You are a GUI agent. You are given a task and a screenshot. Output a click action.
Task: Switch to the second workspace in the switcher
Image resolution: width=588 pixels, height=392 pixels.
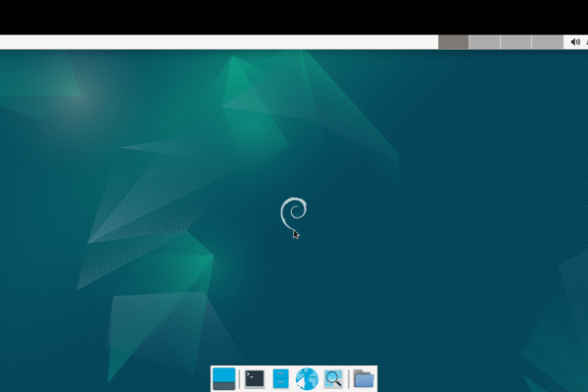point(484,42)
